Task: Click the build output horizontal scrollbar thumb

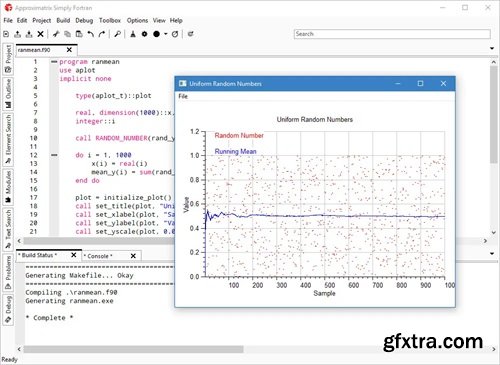Action: click(133, 349)
